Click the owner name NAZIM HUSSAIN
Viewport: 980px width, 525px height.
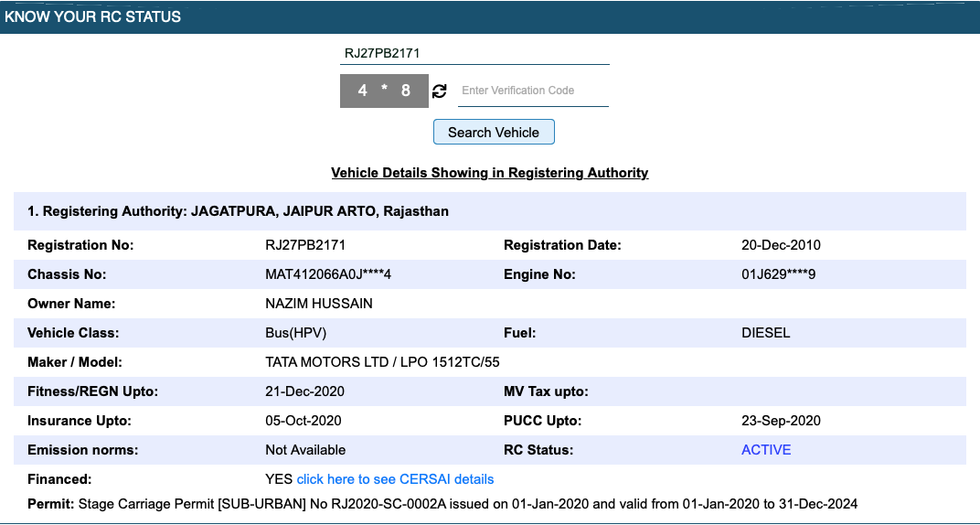point(319,304)
